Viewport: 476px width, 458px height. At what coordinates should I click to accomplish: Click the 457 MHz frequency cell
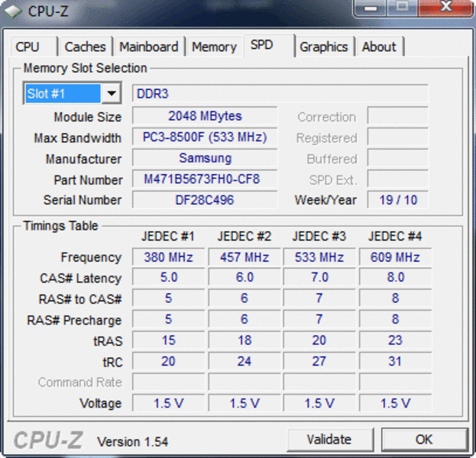click(244, 257)
